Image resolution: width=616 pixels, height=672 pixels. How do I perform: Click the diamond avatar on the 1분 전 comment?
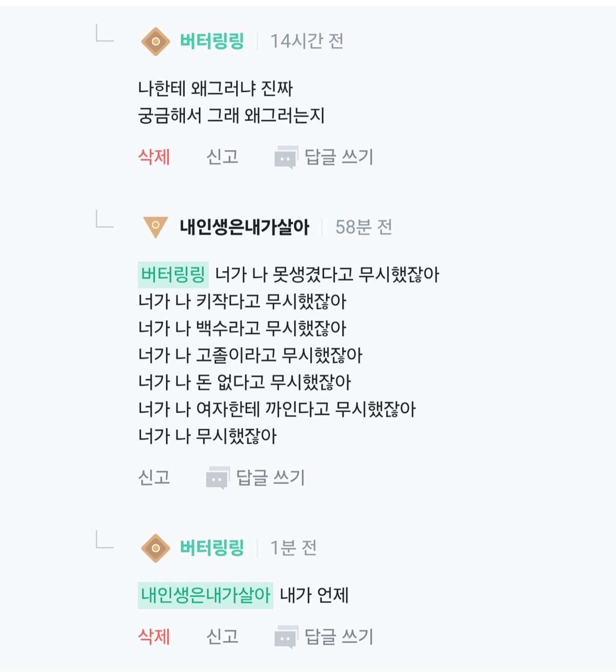pos(155,548)
